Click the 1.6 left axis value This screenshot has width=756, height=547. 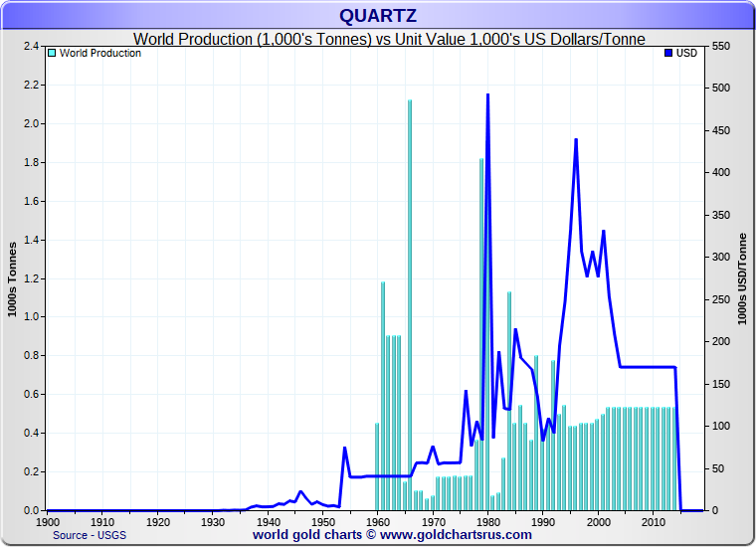[32, 201]
